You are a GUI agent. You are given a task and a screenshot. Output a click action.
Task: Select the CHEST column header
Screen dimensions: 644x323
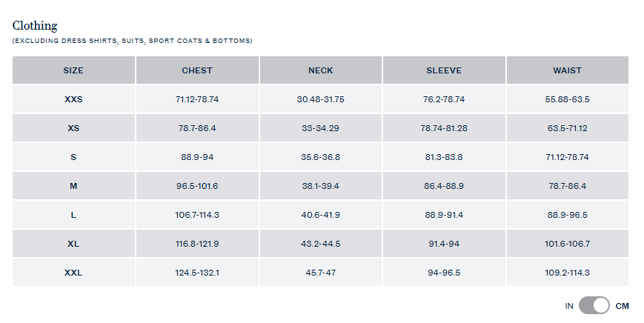tap(197, 70)
